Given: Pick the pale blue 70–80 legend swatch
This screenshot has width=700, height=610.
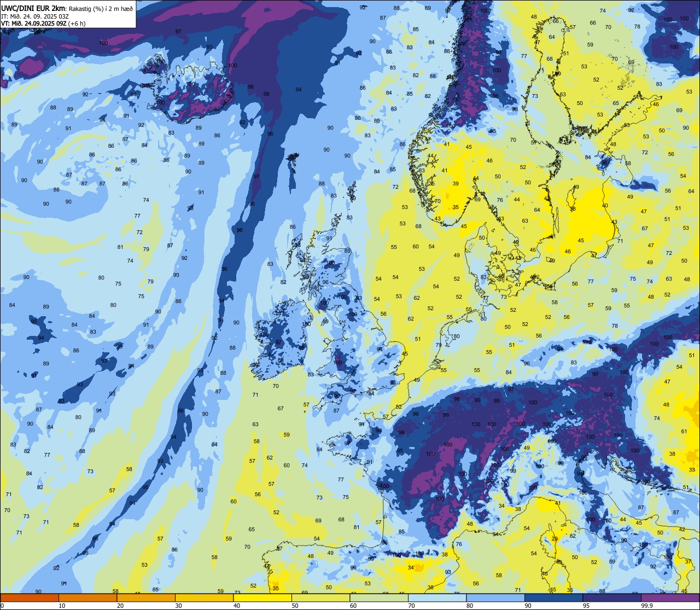Looking at the screenshot, I should pyautogui.click(x=437, y=597).
